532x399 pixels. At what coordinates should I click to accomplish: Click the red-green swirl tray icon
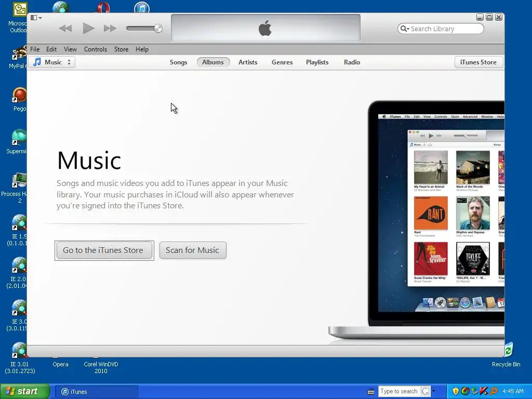coord(465,391)
